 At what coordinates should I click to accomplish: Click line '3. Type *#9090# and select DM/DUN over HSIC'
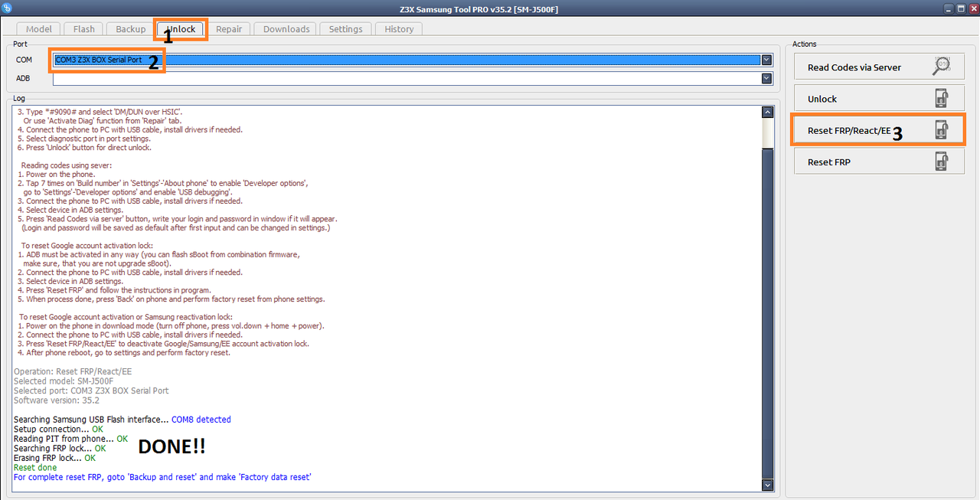[100, 112]
